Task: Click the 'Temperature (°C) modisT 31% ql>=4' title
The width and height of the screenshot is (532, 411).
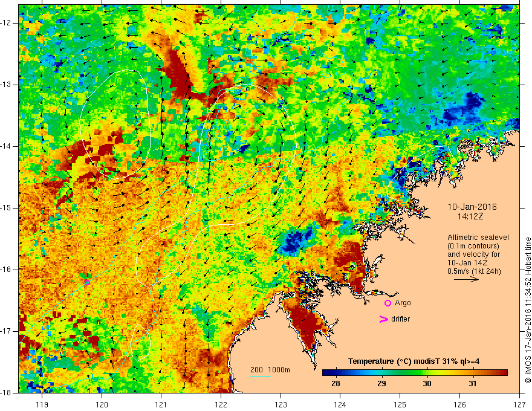Action: tap(414, 361)
